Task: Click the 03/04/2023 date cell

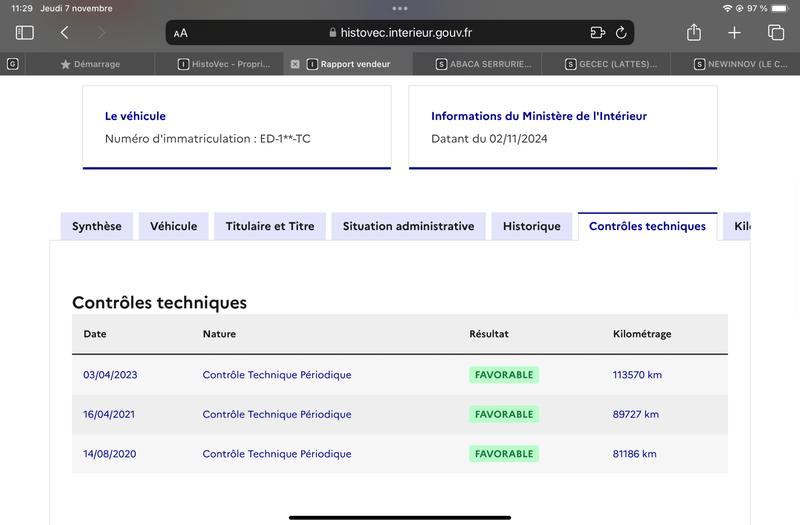Action: point(110,374)
